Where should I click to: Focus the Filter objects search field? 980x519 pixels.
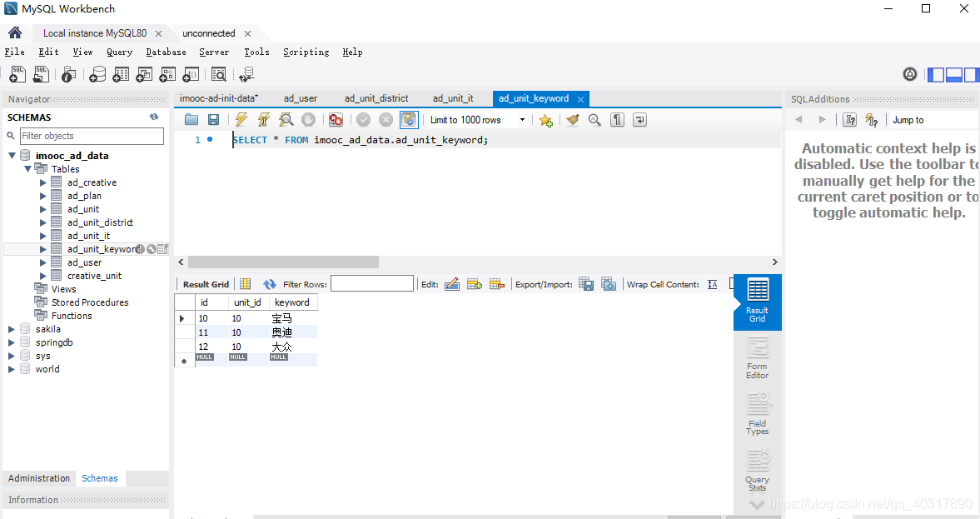[x=92, y=136]
